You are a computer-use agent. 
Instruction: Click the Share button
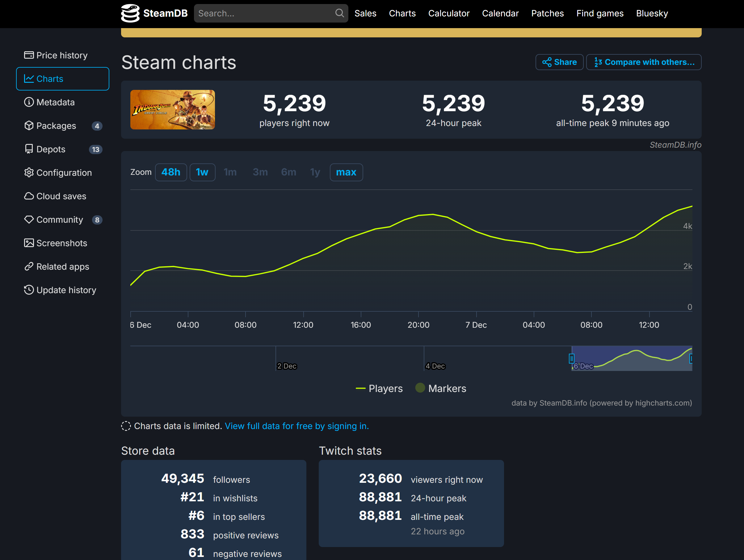(x=559, y=62)
